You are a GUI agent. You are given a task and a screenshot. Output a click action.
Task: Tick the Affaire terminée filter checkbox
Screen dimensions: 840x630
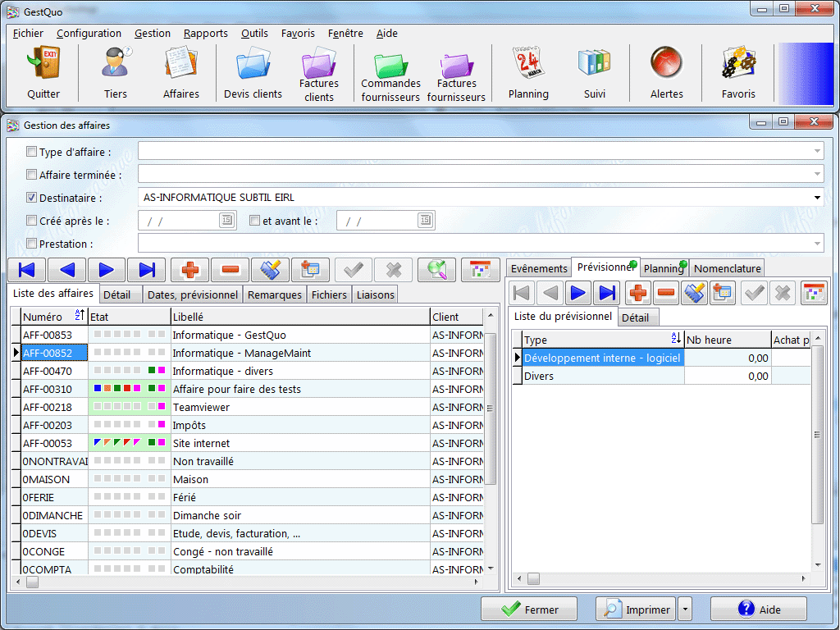point(32,175)
